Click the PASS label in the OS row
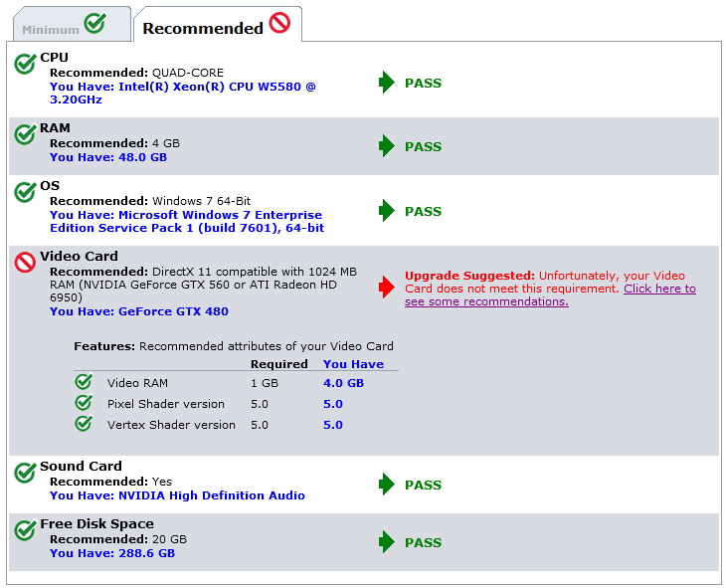726x588 pixels. [423, 211]
